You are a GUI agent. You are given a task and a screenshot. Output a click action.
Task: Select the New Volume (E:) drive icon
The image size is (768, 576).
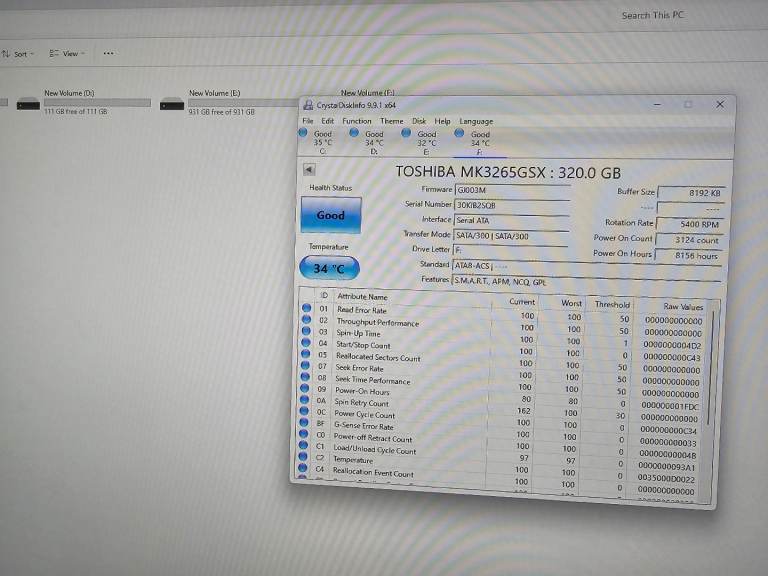172,103
